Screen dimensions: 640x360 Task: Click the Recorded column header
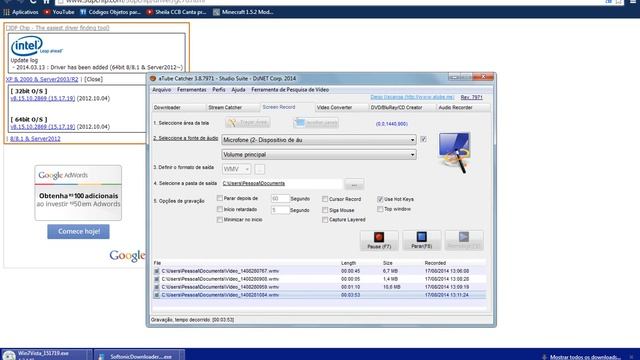tap(435, 263)
